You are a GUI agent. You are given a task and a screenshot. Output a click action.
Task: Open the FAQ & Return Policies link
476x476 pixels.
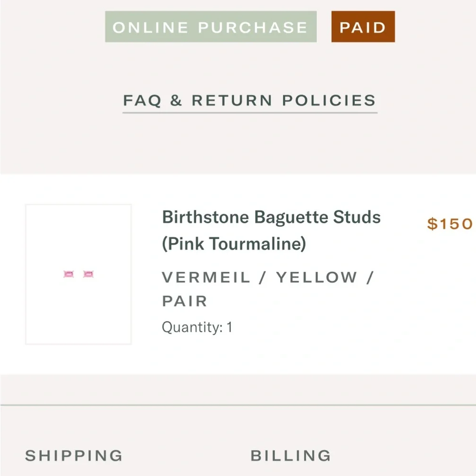[249, 100]
